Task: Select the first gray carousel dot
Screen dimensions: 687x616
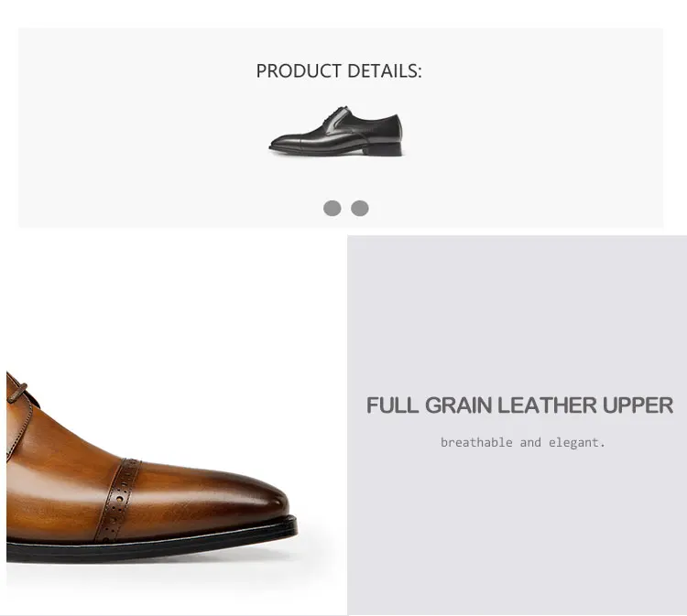Action: [x=333, y=208]
